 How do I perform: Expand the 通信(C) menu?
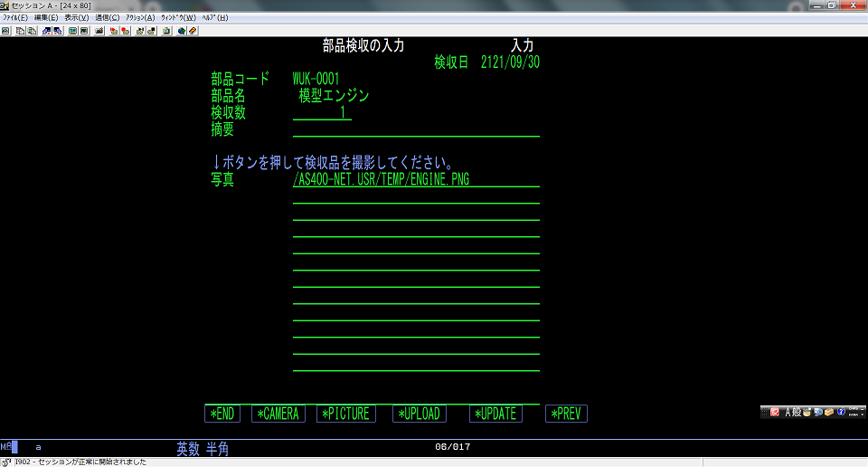(x=107, y=17)
